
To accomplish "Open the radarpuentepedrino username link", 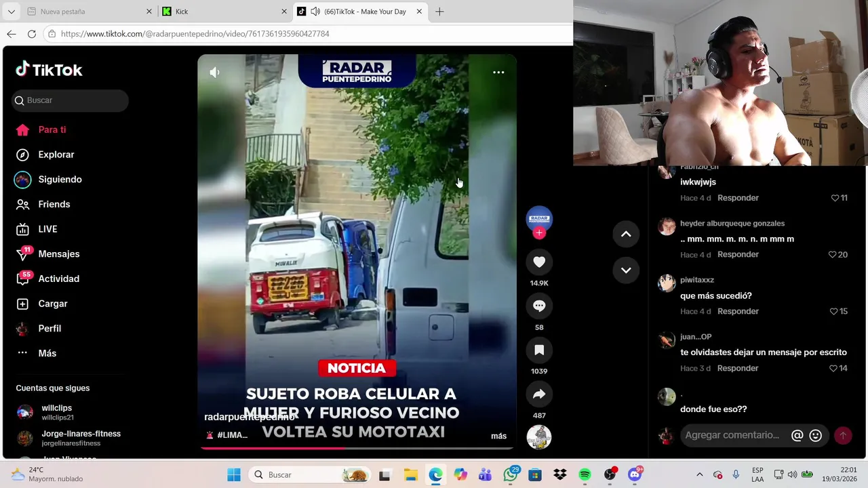I will point(250,417).
